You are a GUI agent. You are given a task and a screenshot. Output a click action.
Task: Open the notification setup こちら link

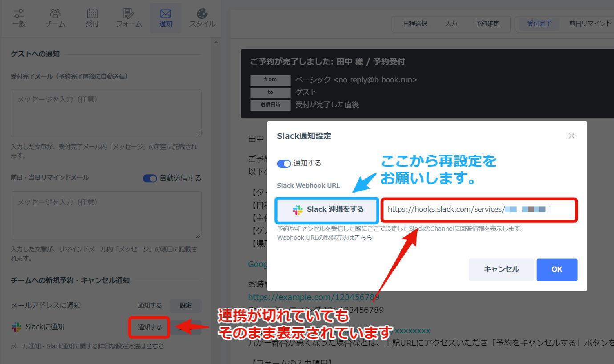click(x=155, y=346)
